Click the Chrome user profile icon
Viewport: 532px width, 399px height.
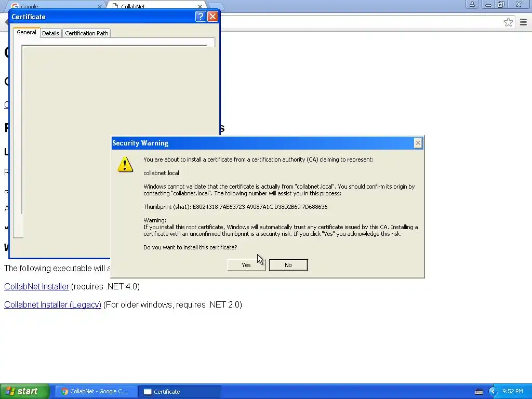(472, 4)
